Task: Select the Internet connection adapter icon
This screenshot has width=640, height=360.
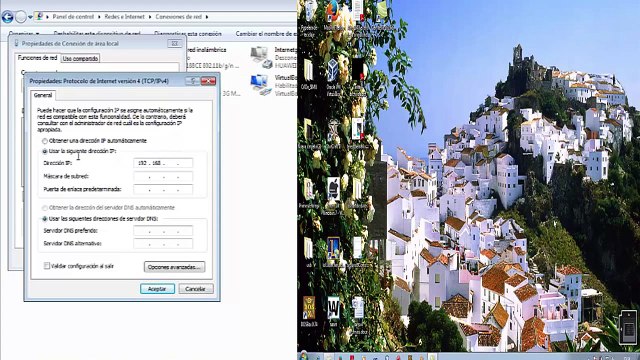Action: [261, 57]
